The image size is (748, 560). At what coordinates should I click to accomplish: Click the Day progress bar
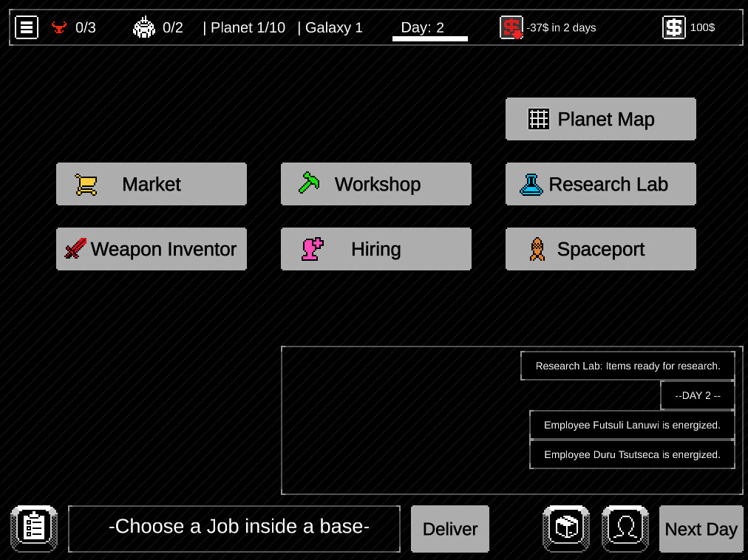pos(429,38)
